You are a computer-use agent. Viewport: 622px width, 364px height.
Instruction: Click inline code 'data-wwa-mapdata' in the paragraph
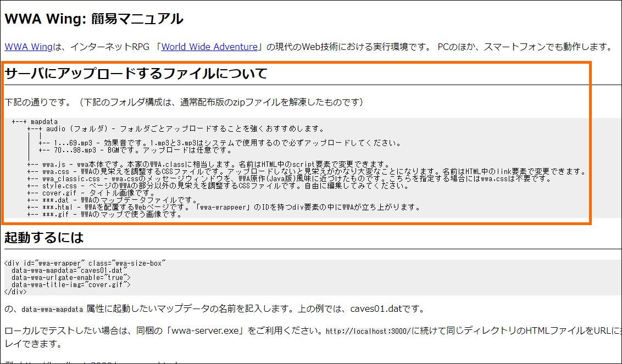pos(52,309)
